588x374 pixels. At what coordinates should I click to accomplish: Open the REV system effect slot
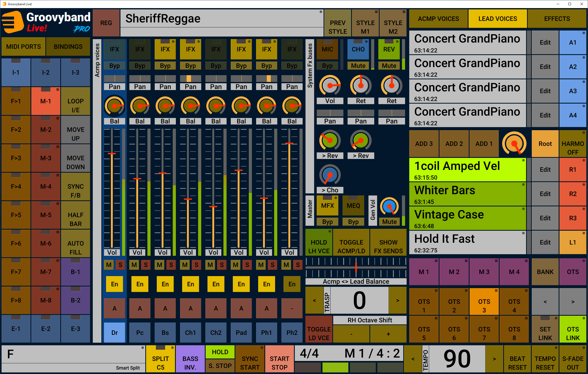pyautogui.click(x=389, y=49)
